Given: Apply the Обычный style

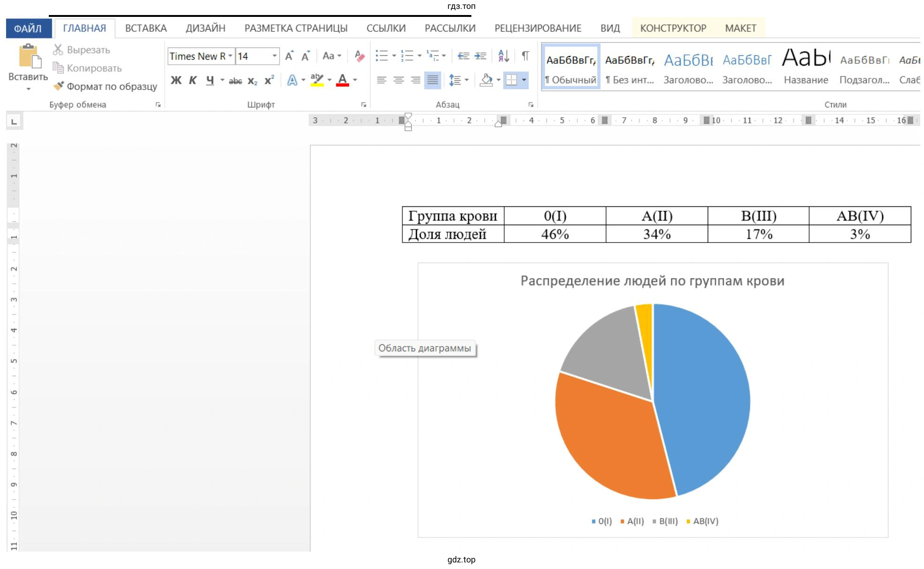Looking at the screenshot, I should (571, 67).
